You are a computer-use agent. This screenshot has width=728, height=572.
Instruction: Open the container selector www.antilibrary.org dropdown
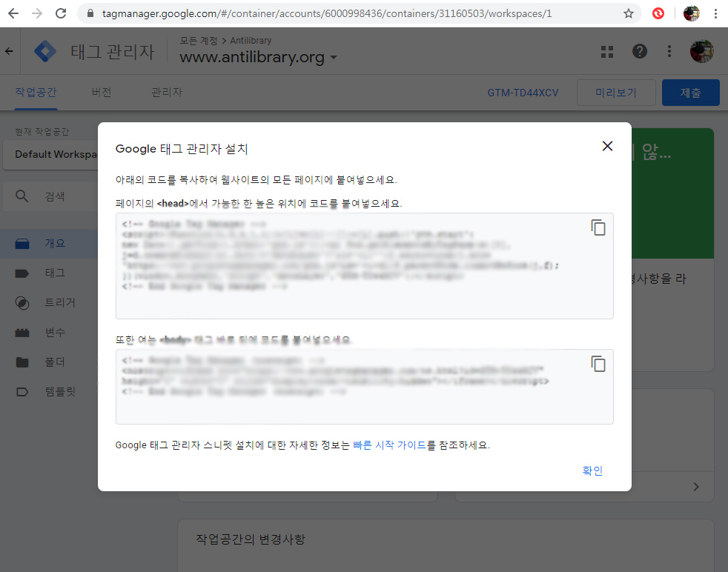(x=258, y=58)
